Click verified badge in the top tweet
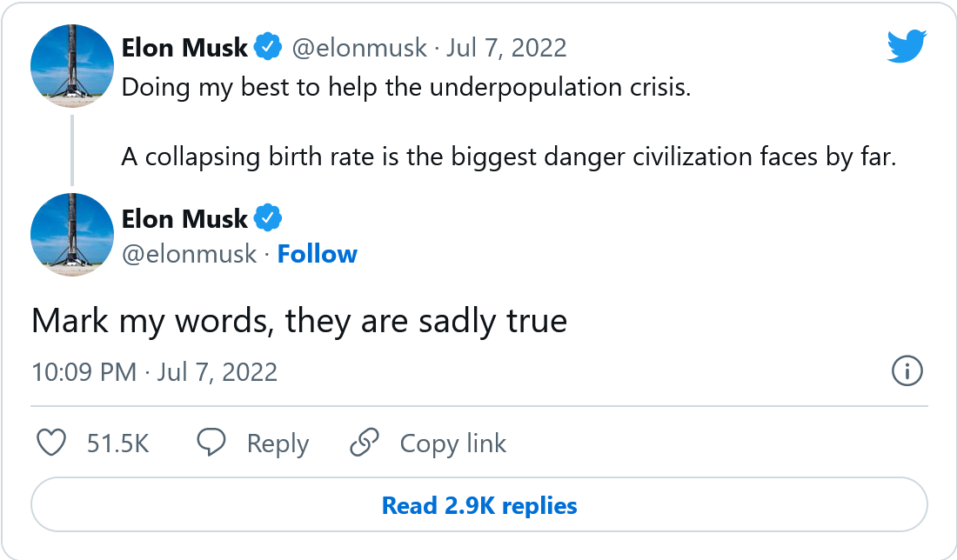 268,47
